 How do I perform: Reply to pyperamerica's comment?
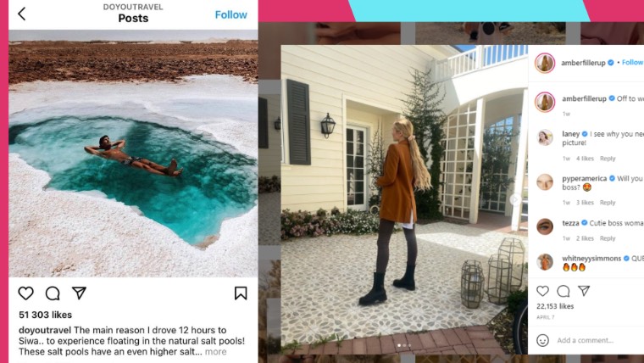[x=608, y=202]
